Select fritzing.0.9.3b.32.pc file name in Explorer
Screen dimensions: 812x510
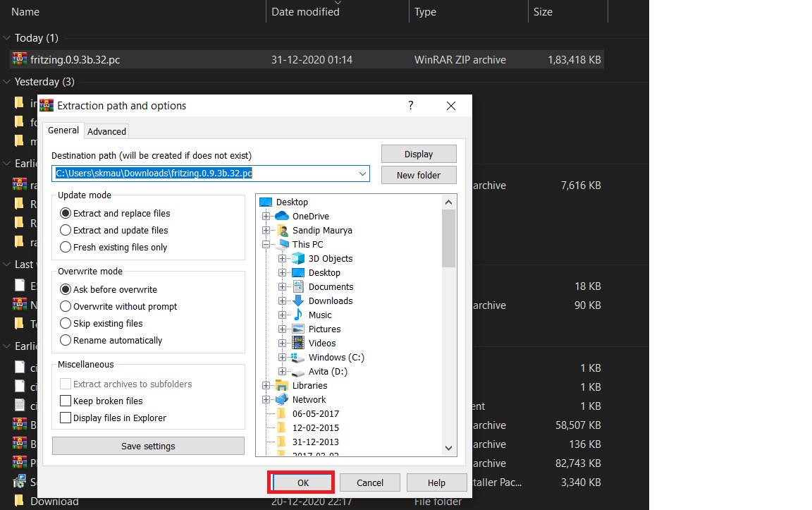pos(75,59)
